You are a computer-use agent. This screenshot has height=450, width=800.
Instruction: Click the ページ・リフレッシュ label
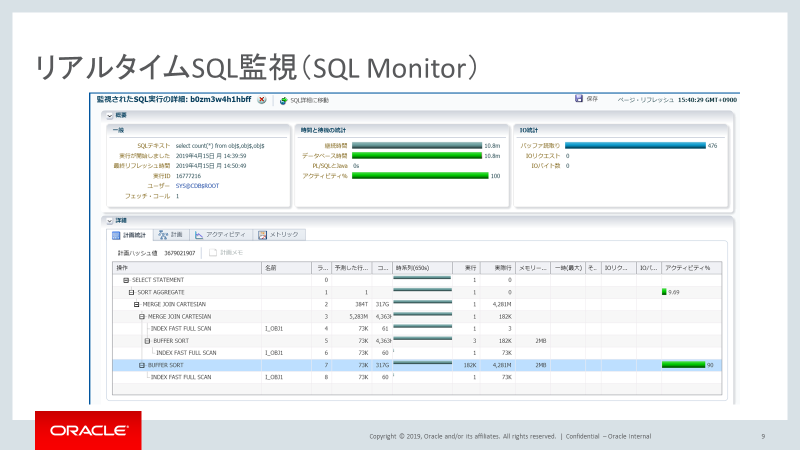click(x=645, y=100)
